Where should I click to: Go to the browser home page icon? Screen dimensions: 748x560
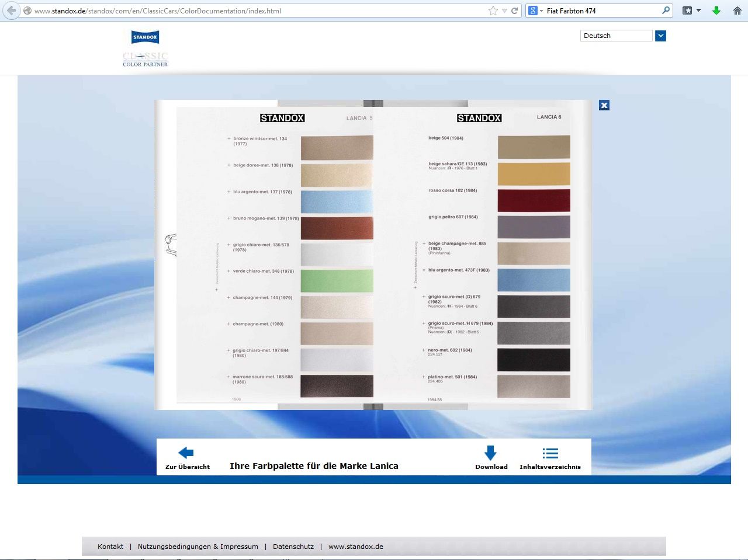tap(737, 11)
